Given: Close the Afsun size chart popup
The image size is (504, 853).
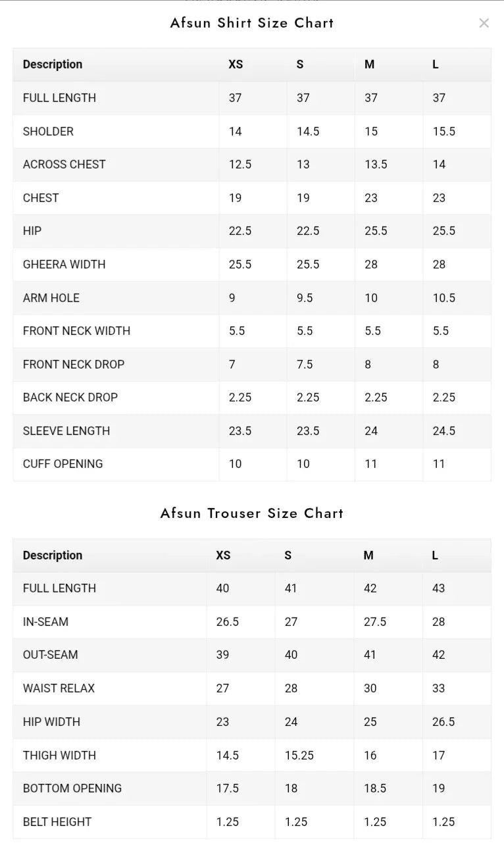Looking at the screenshot, I should [x=484, y=23].
